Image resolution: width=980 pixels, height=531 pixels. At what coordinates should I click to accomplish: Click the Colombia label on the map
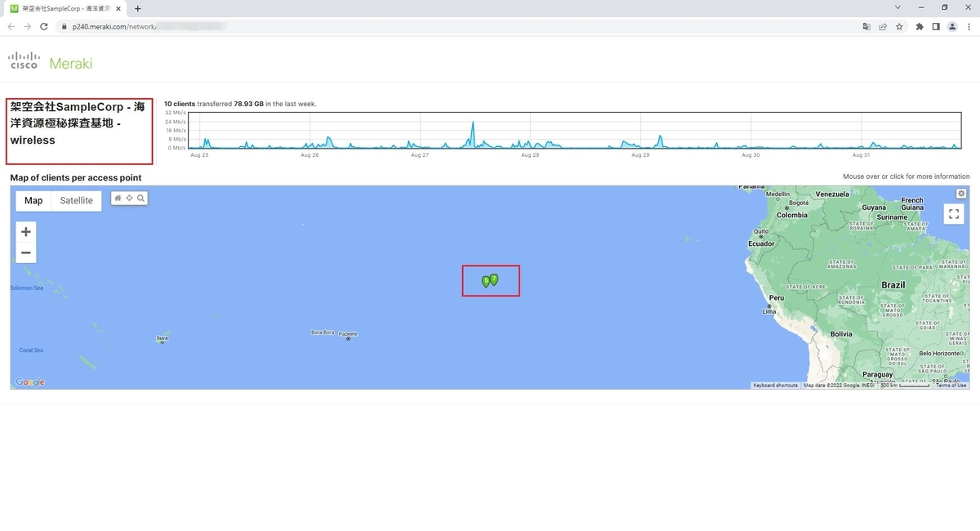(x=792, y=216)
